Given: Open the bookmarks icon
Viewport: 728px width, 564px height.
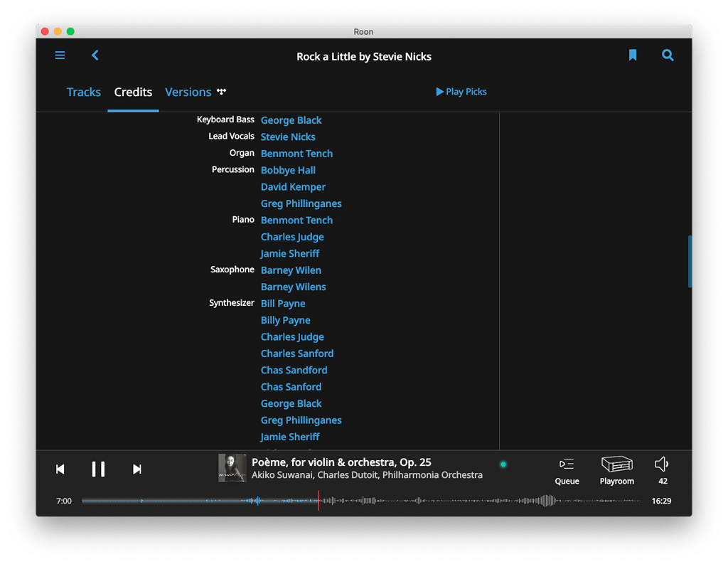Looking at the screenshot, I should coord(632,55).
